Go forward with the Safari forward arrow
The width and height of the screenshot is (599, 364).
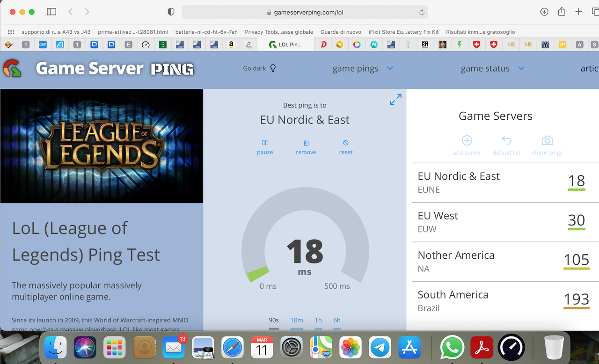point(87,12)
